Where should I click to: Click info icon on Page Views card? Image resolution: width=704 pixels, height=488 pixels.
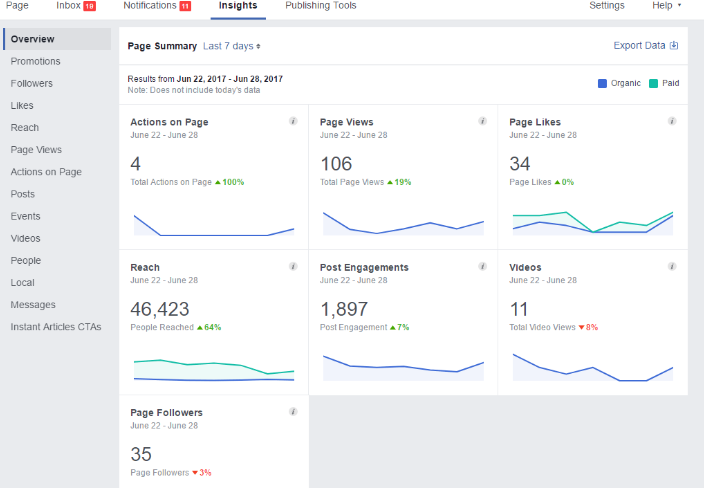483,121
